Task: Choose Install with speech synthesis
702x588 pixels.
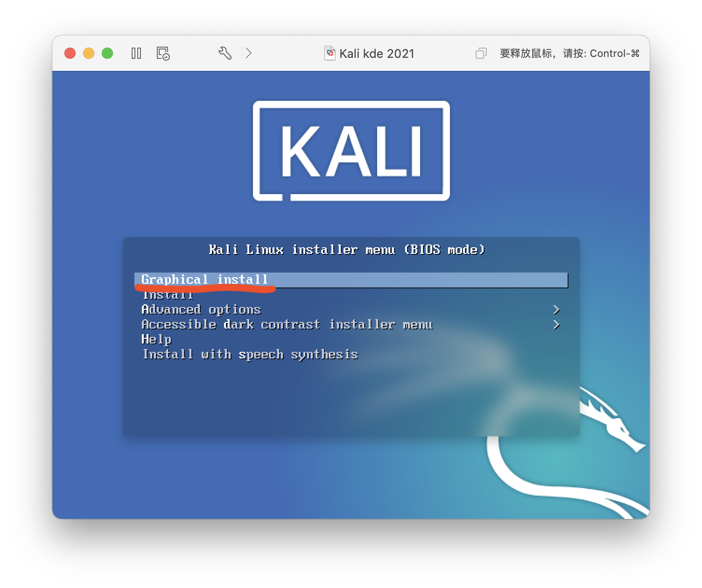Action: click(x=250, y=354)
